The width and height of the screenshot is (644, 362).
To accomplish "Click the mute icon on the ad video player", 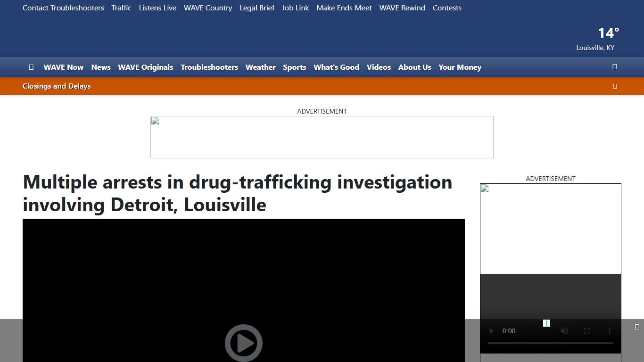I will coord(564,331).
